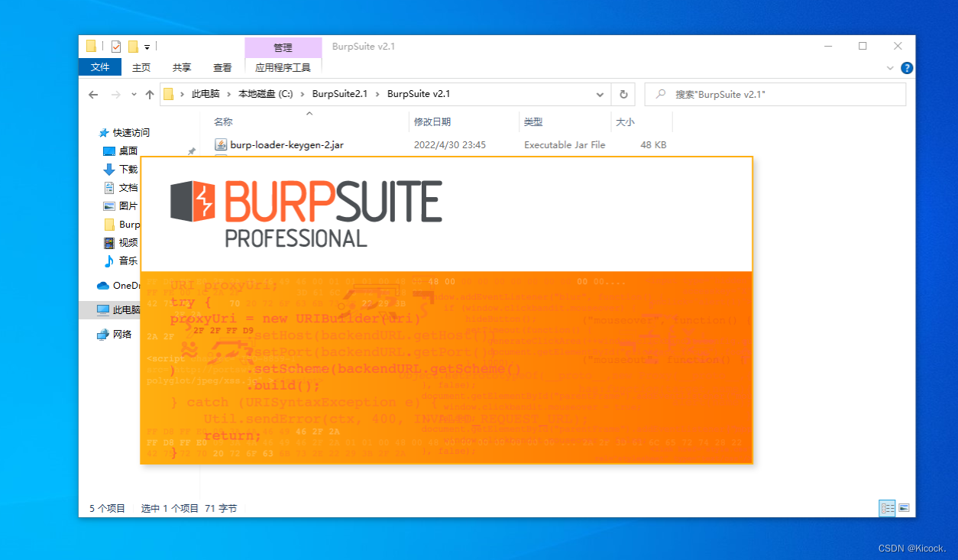Click the jar file icon of burp-loader-keygen-2

coord(221,144)
